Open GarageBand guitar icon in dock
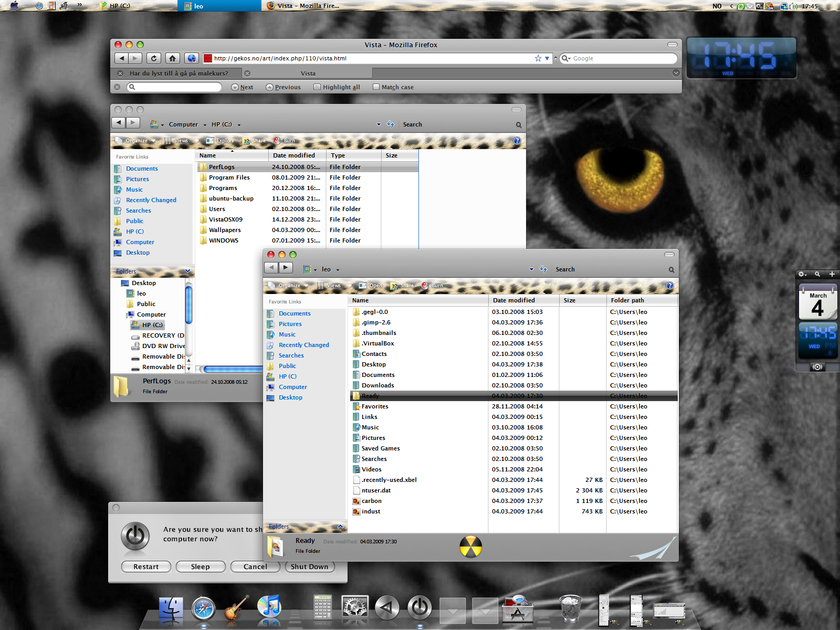840x630 pixels. [236, 609]
